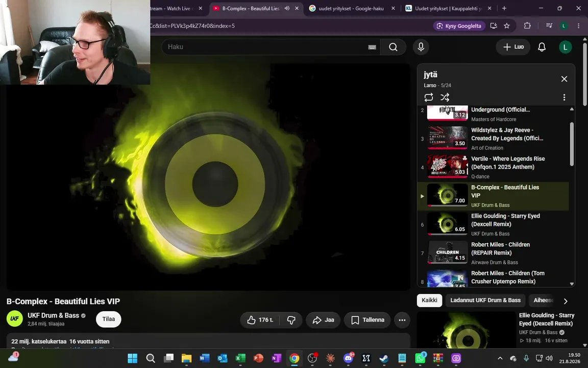
Task: Open Outlook from taskbar
Action: [223, 358]
